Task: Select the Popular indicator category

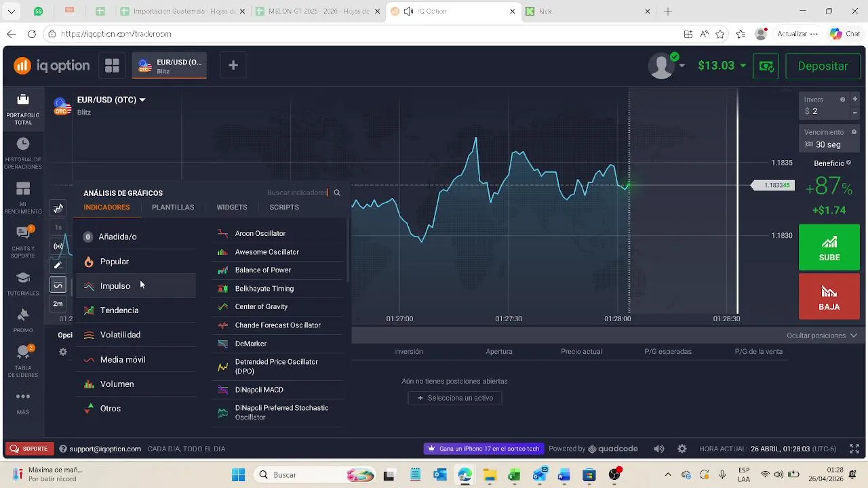Action: click(x=136, y=262)
